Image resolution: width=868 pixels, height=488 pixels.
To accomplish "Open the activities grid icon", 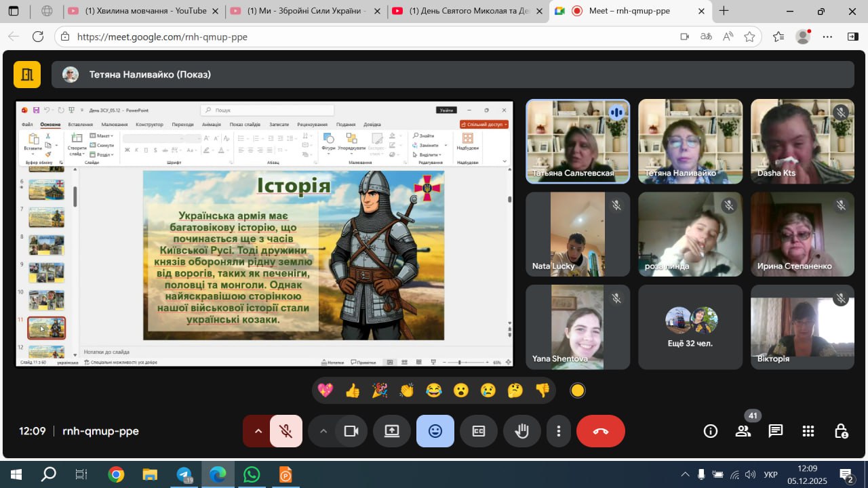I will click(x=808, y=431).
